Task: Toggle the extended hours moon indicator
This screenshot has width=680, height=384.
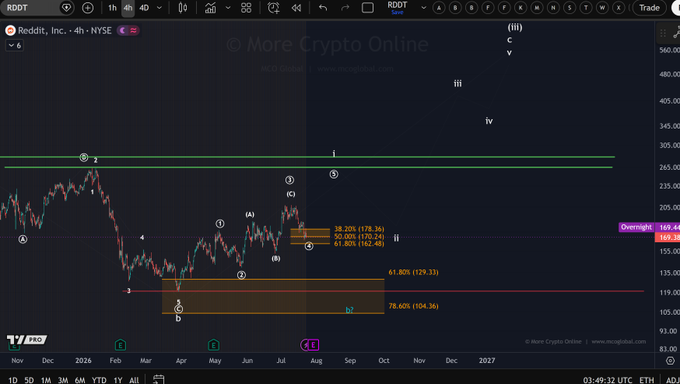Action: (x=122, y=30)
